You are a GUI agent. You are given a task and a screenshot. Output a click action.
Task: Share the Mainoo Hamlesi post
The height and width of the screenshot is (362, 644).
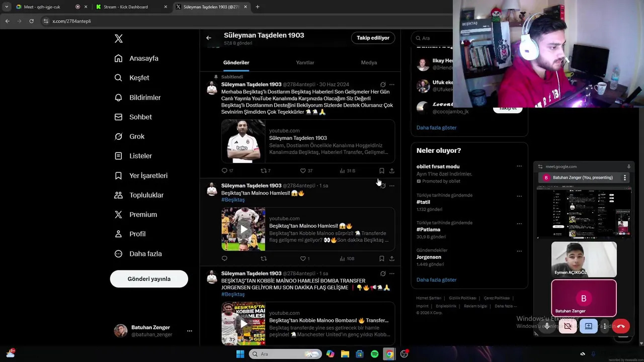tap(392, 259)
